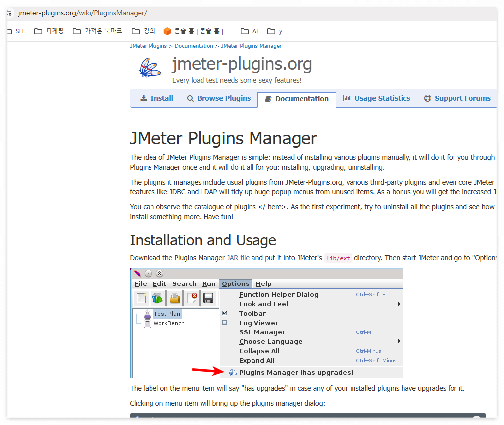
Task: Open the Browse Plugins tab
Action: click(219, 98)
